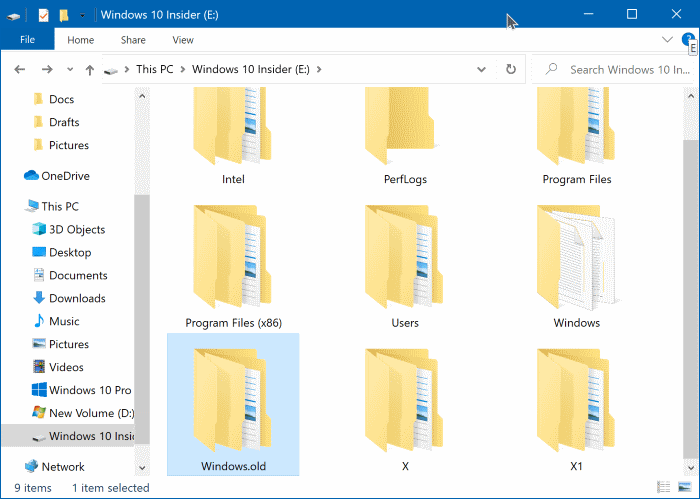Screen dimensions: 700x499
Task: Click the 'Users' folder name label
Action: point(405,323)
